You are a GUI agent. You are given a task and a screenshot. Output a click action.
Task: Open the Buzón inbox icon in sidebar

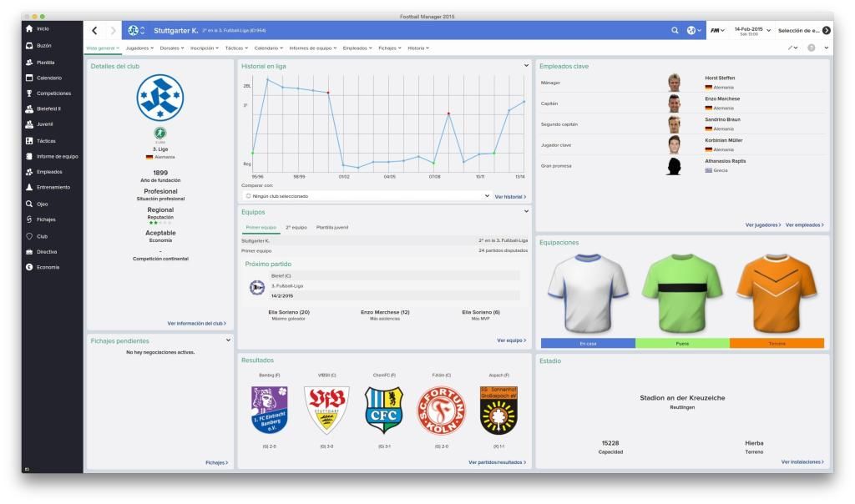(x=29, y=45)
